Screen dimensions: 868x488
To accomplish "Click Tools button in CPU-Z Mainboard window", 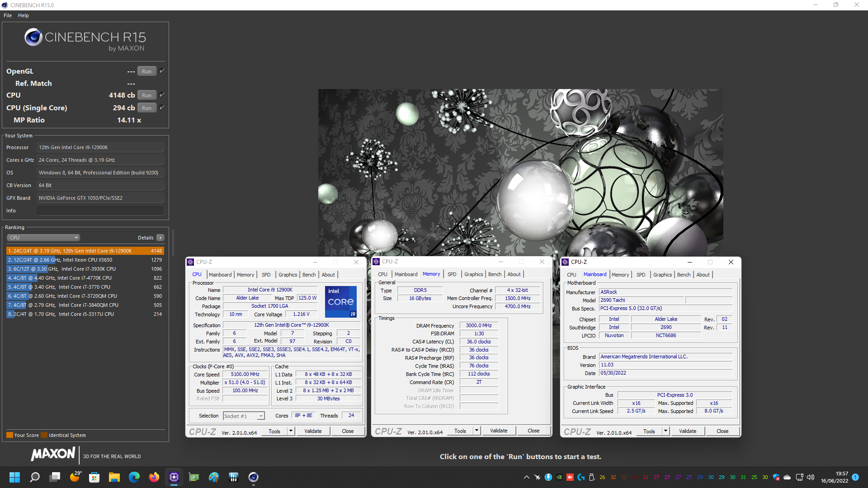I will pyautogui.click(x=649, y=431).
